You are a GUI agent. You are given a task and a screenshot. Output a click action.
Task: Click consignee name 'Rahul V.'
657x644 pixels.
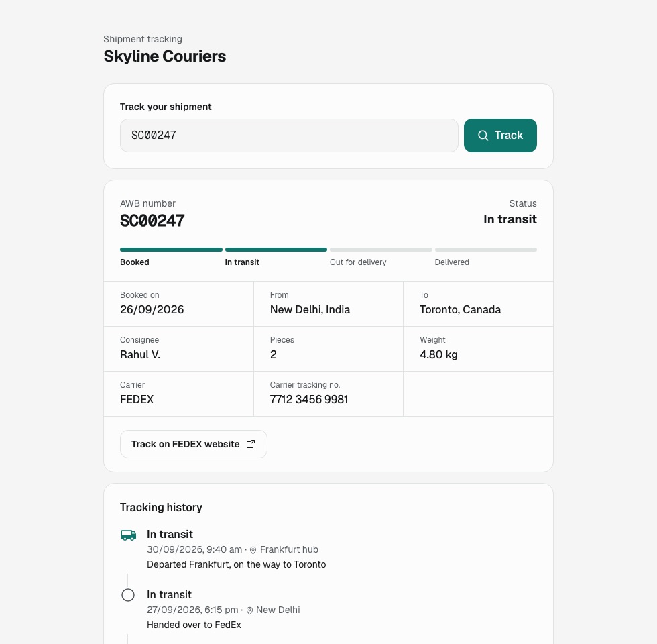(x=140, y=354)
